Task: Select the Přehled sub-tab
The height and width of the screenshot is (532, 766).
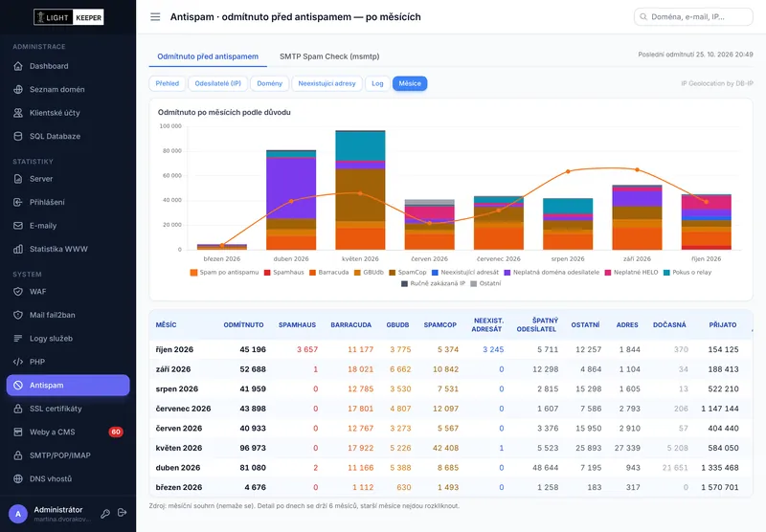Action: tap(167, 83)
